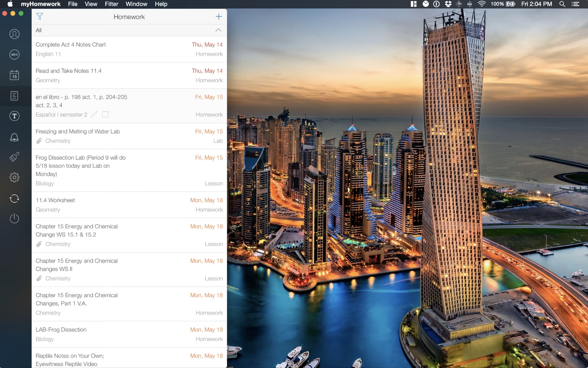Open the reminders bell sidebar icon
588x368 pixels.
(x=14, y=137)
